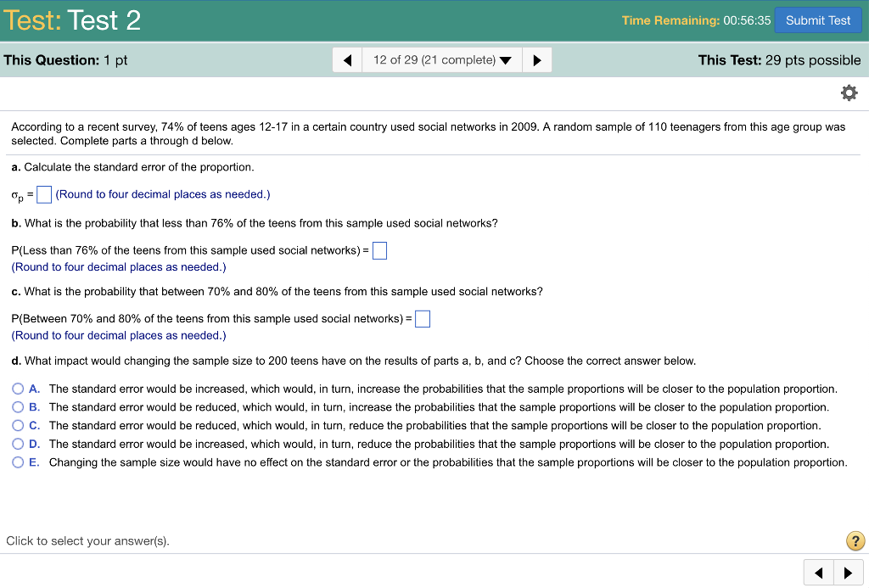
Task: Select answer input box for standard error
Action: coord(43,194)
